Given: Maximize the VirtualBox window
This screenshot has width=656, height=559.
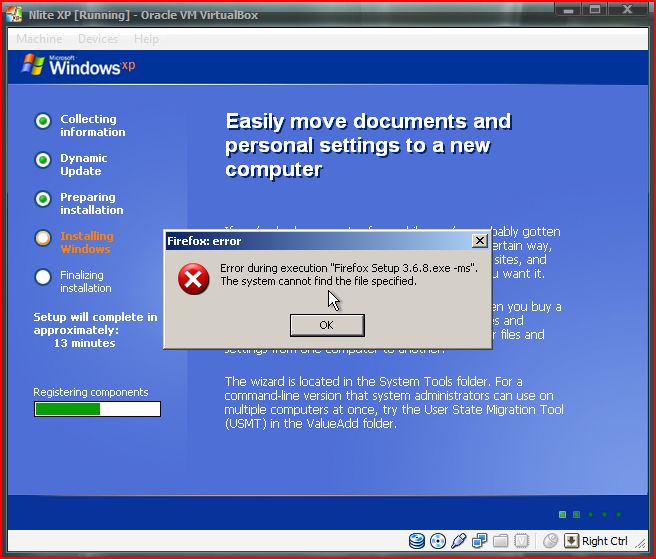Looking at the screenshot, I should (x=595, y=10).
